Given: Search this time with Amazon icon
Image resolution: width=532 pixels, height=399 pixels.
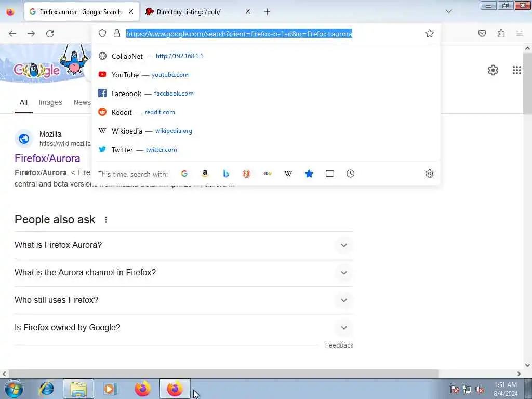Looking at the screenshot, I should click(x=205, y=174).
